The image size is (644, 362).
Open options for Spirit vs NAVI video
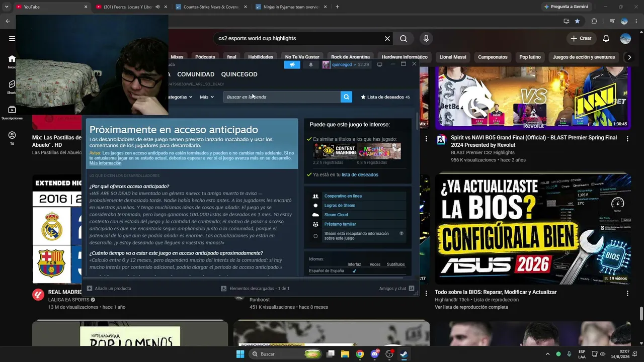pos(627,139)
